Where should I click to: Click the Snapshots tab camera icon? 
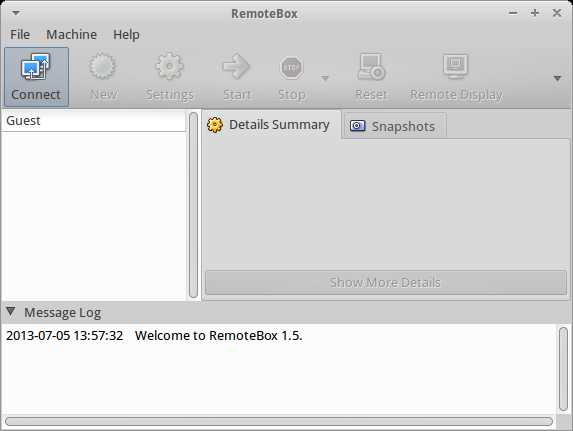(357, 126)
